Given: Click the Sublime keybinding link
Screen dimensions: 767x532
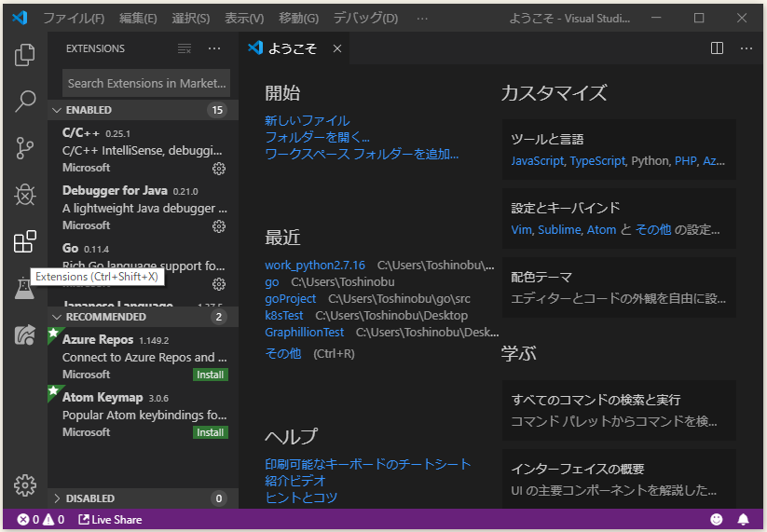Looking at the screenshot, I should point(559,230).
